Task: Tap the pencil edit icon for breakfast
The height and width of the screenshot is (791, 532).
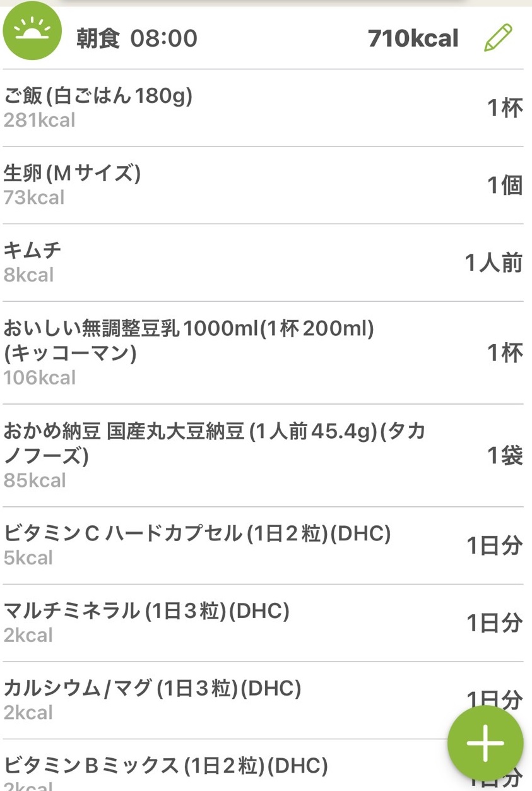Action: point(498,38)
